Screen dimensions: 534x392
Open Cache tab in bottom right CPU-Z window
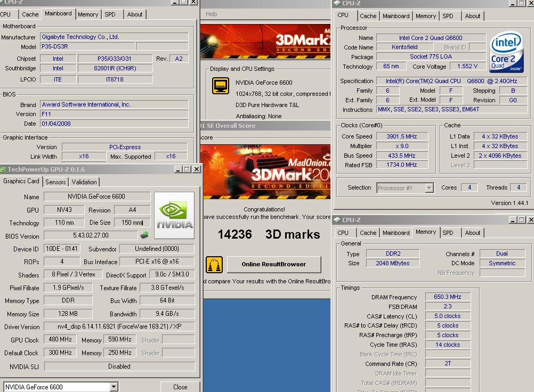(368, 233)
